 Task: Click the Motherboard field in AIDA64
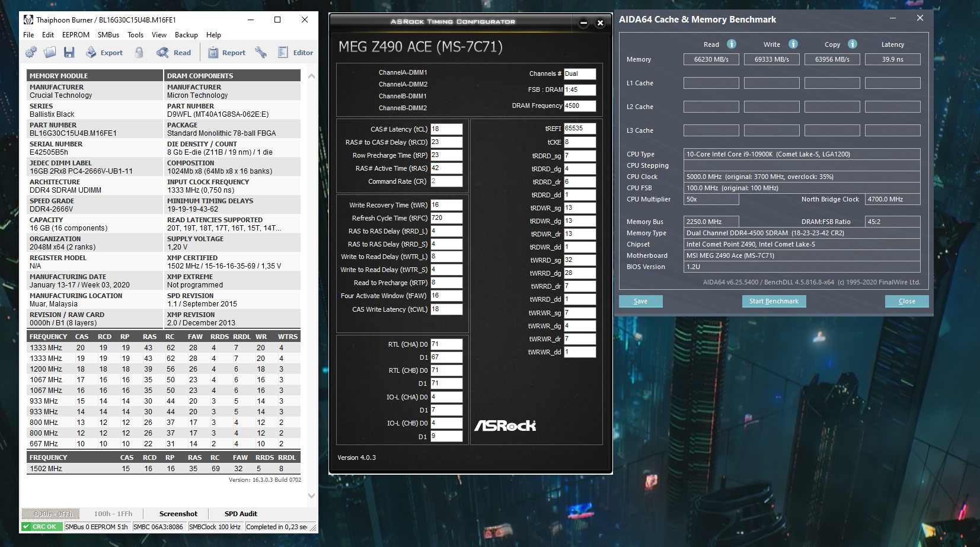click(802, 255)
